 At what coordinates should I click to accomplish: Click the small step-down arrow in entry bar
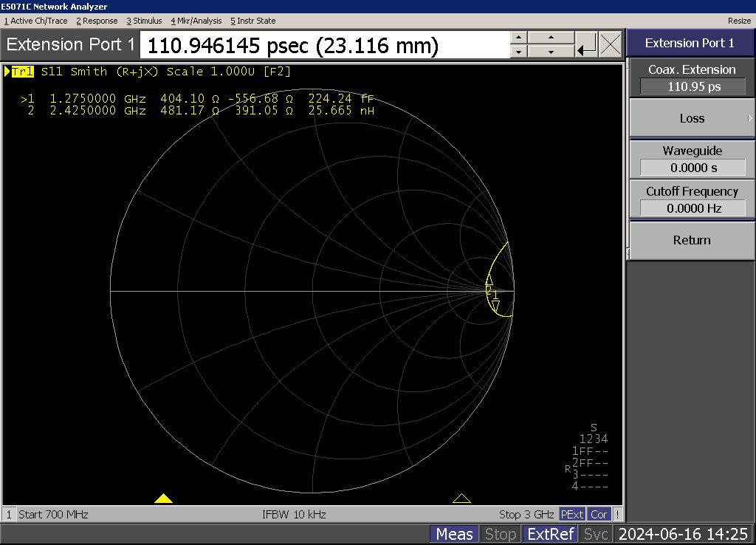519,52
